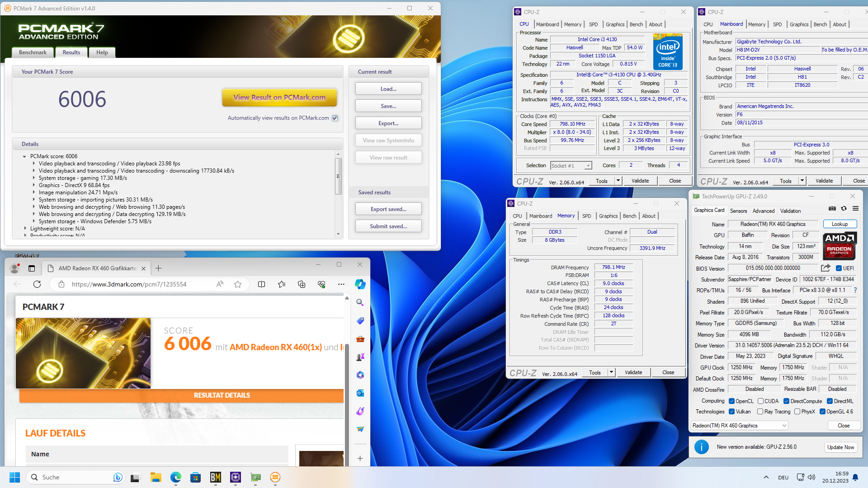Screen dimensions: 868x488
Task: Open the Windows Start menu
Action: (x=14, y=477)
